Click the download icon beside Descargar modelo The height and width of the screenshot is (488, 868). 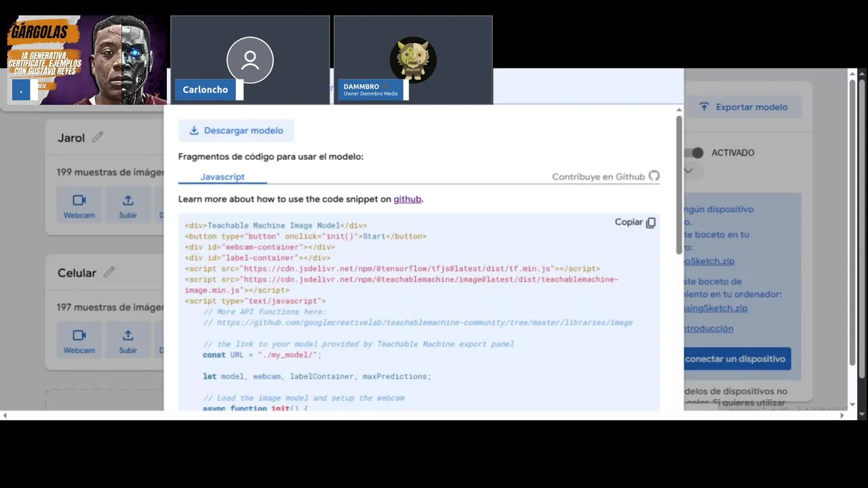(194, 131)
